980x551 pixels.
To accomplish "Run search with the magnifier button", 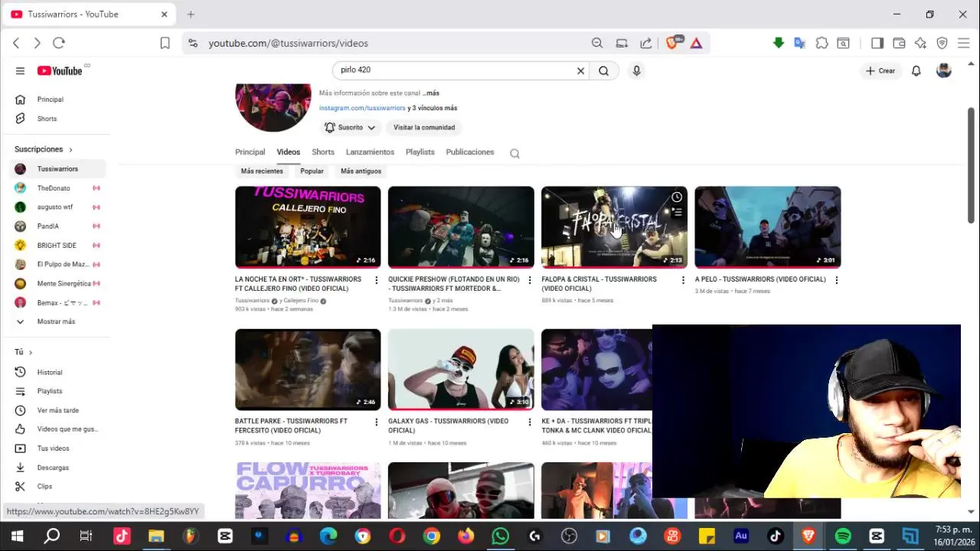I will [603, 70].
